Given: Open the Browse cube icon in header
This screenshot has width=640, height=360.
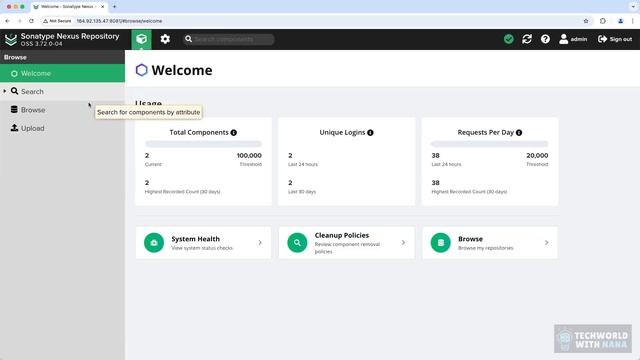Looking at the screenshot, I should 141,39.
